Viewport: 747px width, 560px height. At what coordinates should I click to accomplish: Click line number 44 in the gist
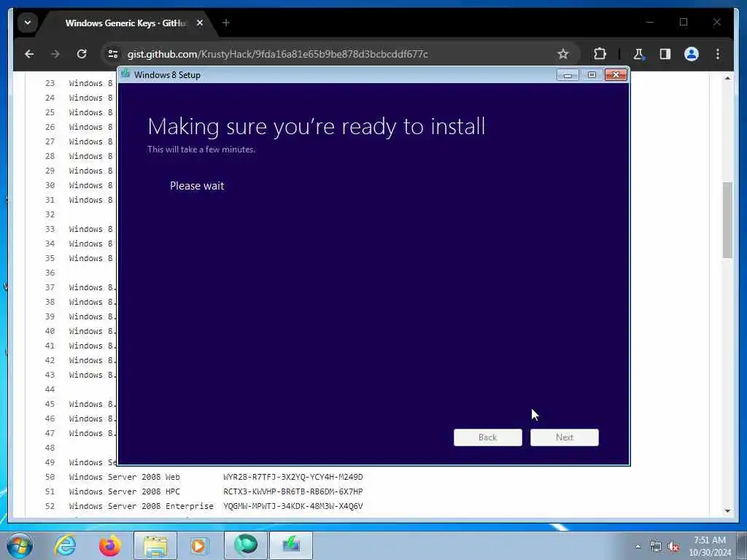point(50,389)
